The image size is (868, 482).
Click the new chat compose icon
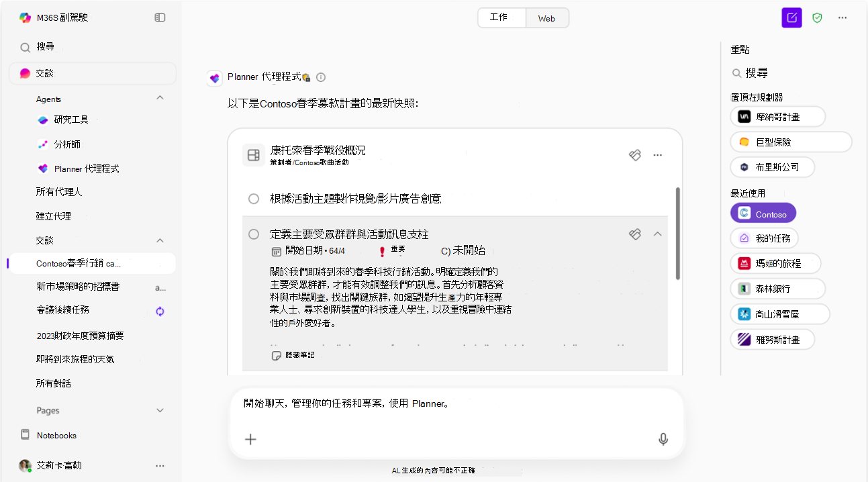(792, 18)
